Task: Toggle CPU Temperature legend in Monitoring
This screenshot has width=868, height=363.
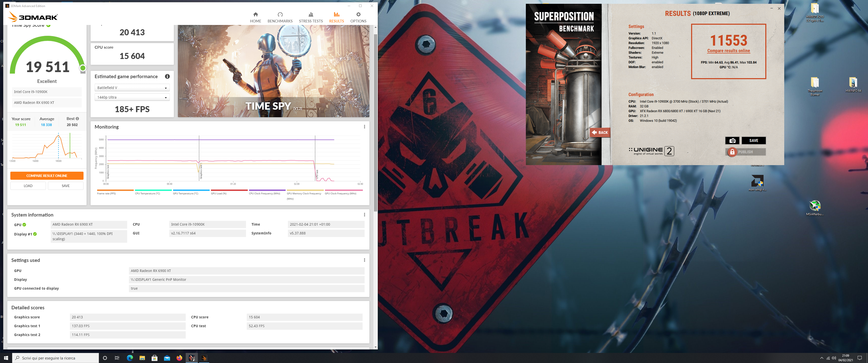Action: point(153,192)
